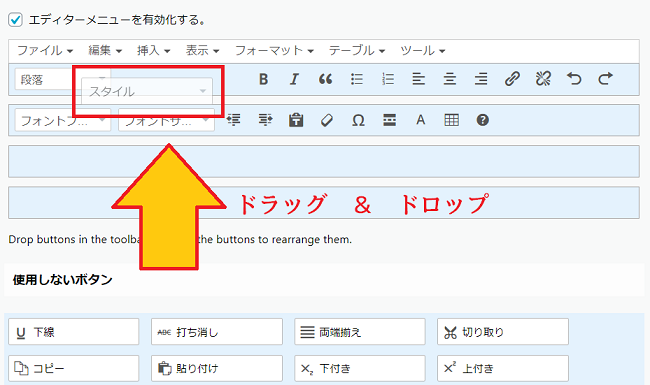Click the decrease indent icon
The height and width of the screenshot is (385, 650).
point(234,120)
